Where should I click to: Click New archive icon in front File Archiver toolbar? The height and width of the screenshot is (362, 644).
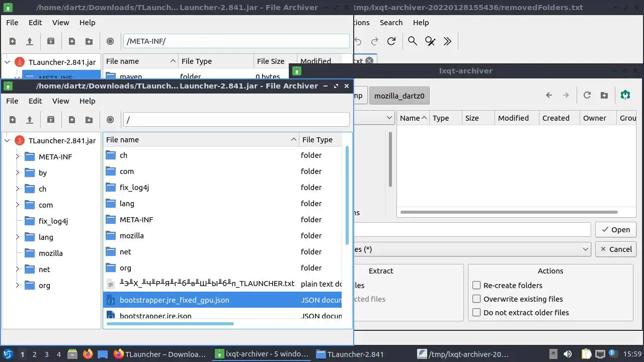pyautogui.click(x=13, y=120)
